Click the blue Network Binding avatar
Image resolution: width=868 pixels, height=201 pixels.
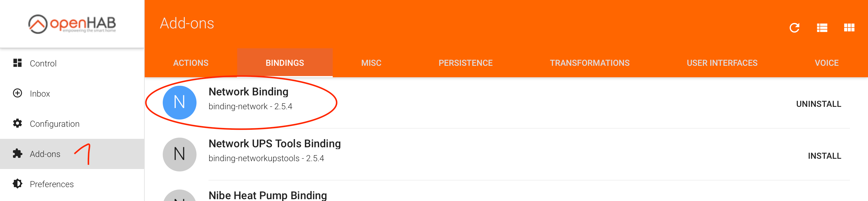(x=179, y=103)
